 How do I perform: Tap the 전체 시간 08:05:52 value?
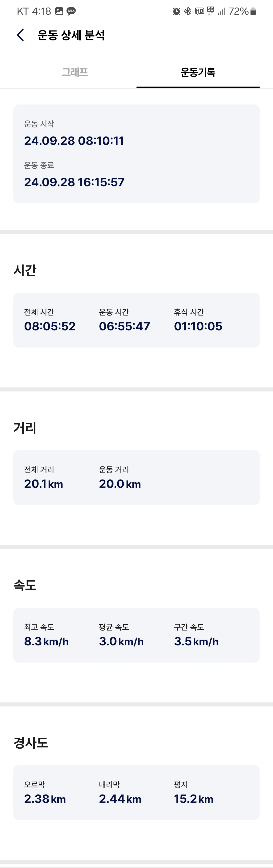[50, 326]
